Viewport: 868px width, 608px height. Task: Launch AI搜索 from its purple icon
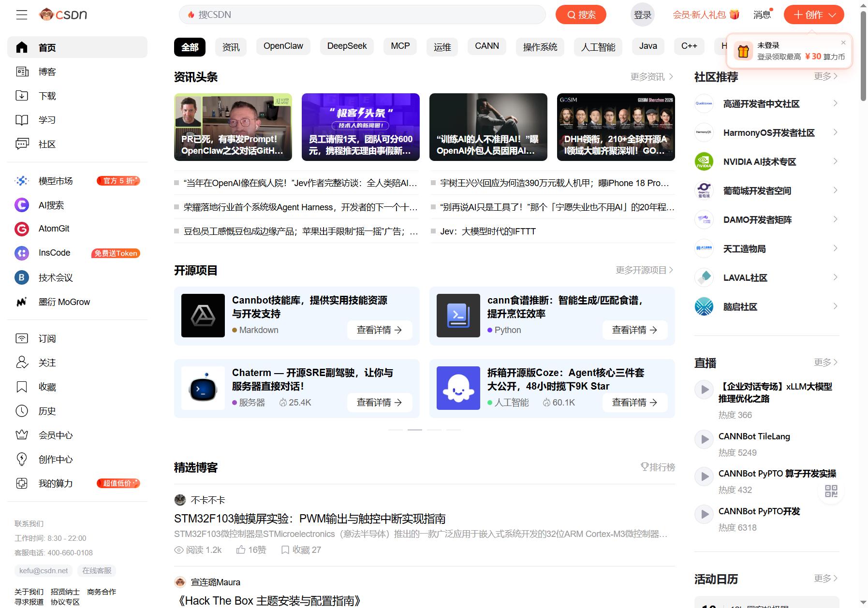tap(22, 205)
